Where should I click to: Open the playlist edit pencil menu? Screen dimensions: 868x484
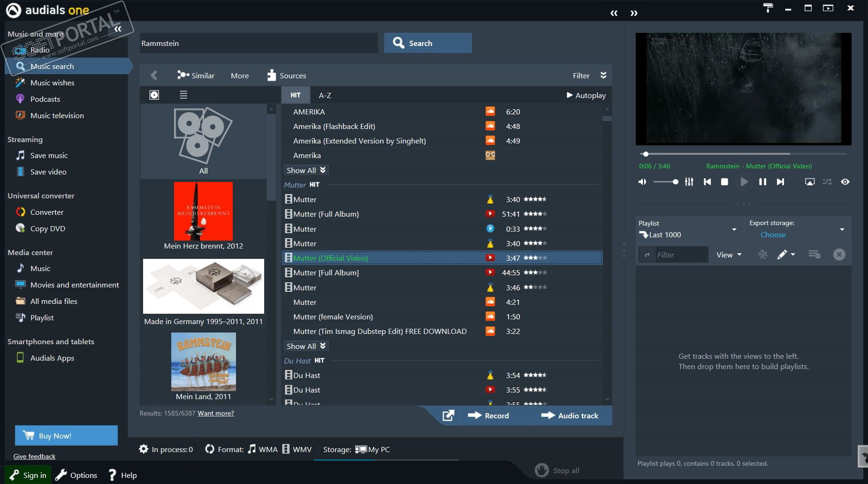pyautogui.click(x=786, y=254)
